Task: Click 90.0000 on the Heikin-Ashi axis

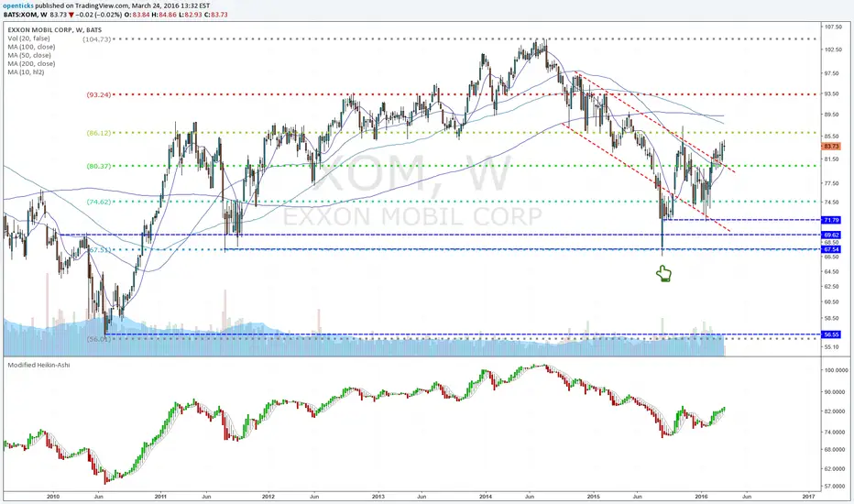Action: [836, 392]
